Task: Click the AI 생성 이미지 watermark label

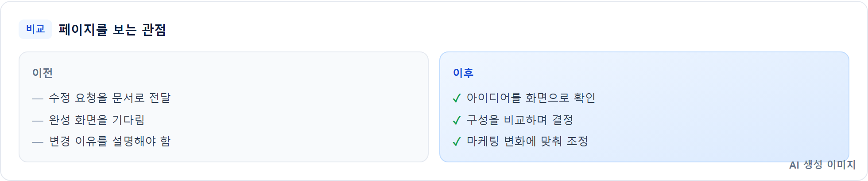Action: 822,165
